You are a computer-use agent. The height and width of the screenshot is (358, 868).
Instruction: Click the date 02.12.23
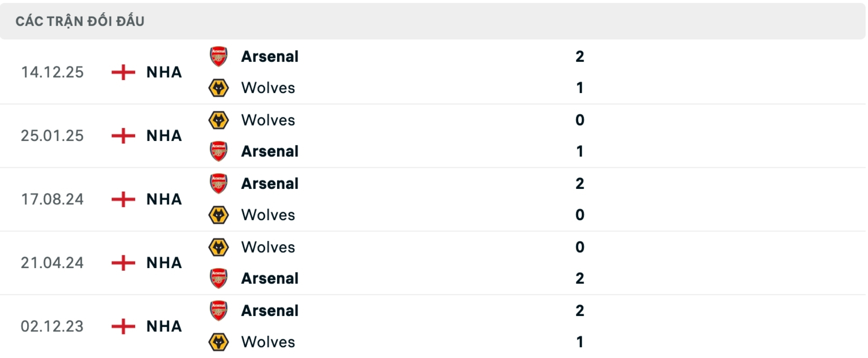pos(53,326)
